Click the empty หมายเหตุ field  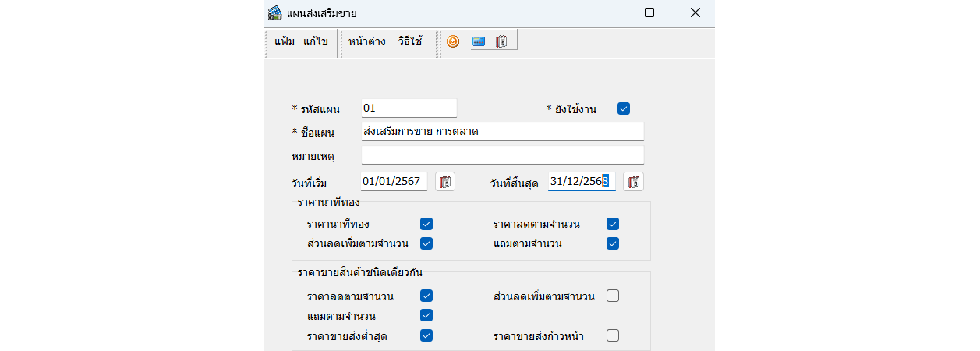pos(503,155)
